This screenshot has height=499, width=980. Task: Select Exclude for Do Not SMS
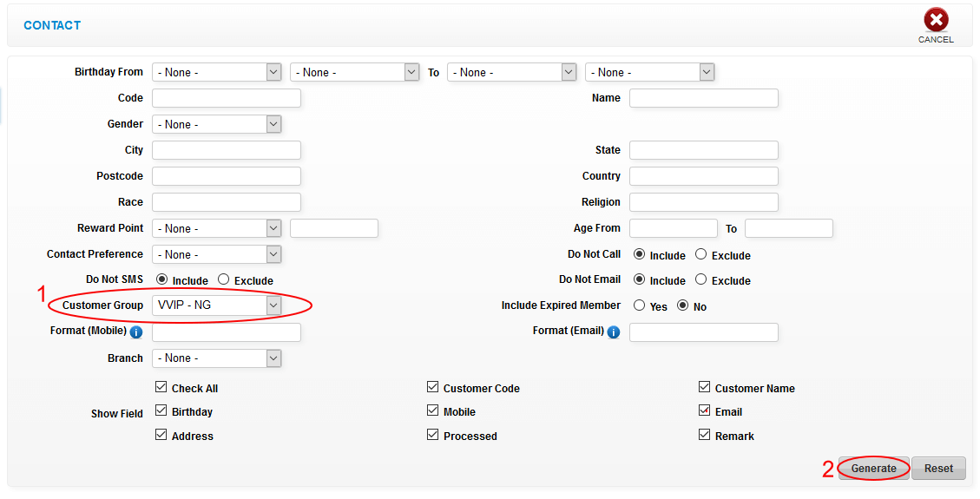[x=223, y=279]
